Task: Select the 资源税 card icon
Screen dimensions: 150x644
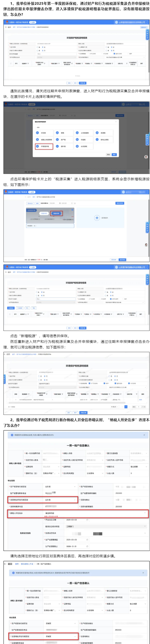Action: point(97,133)
